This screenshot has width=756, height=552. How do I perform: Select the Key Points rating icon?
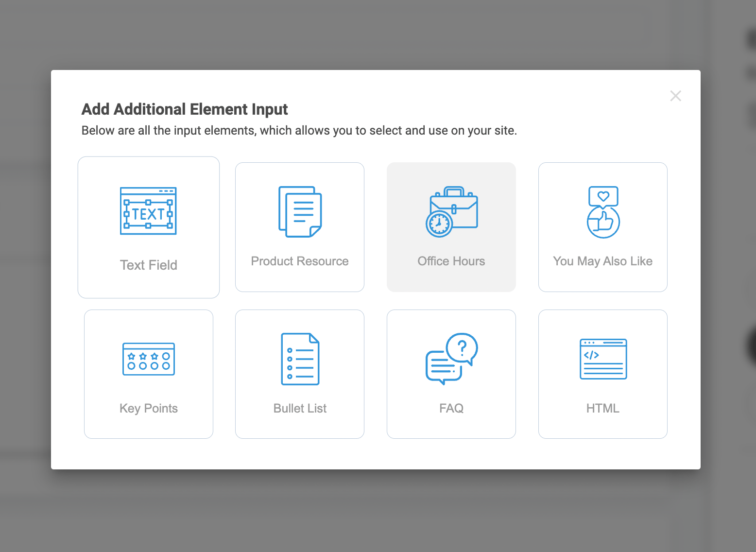pyautogui.click(x=148, y=359)
